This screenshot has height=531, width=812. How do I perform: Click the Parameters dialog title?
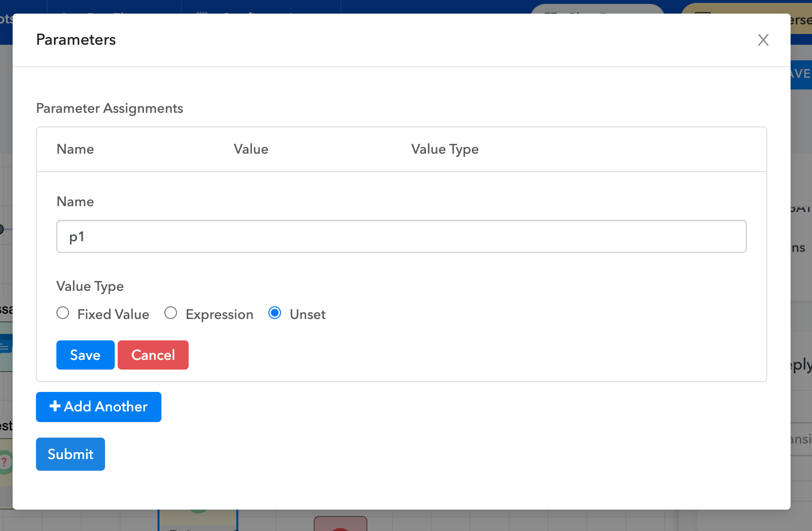tap(76, 40)
